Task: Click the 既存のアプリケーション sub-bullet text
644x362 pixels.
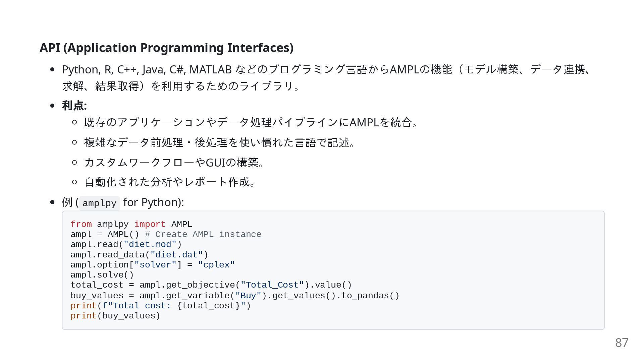Action: (250, 122)
